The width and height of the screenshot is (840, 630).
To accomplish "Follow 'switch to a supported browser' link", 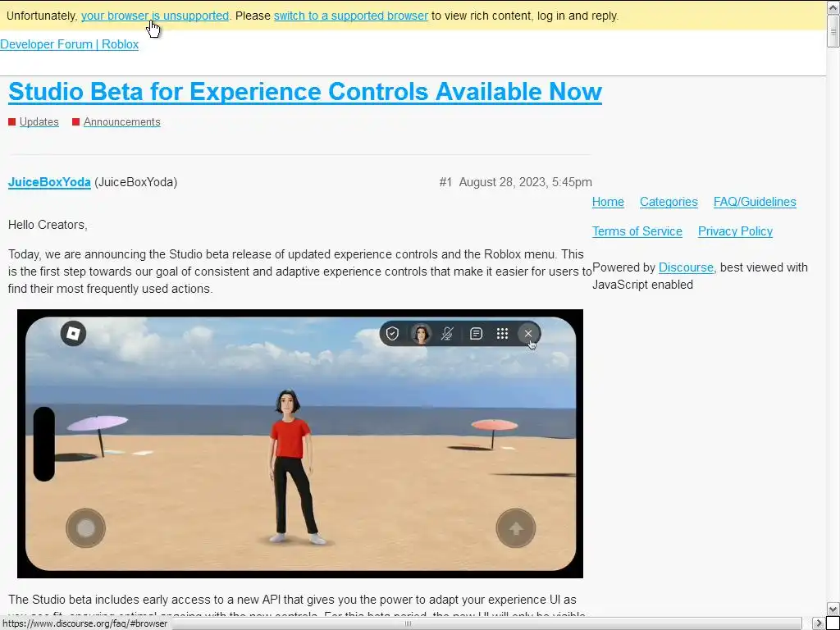I will [351, 16].
